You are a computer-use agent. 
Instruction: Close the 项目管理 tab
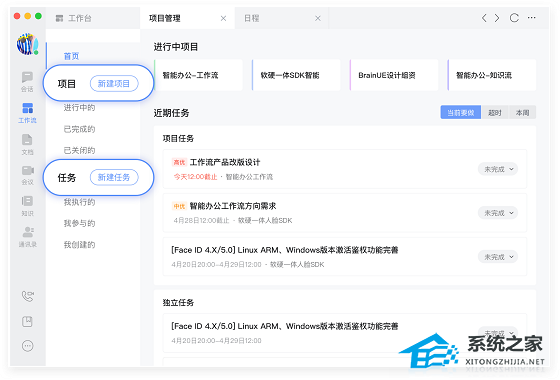223,18
